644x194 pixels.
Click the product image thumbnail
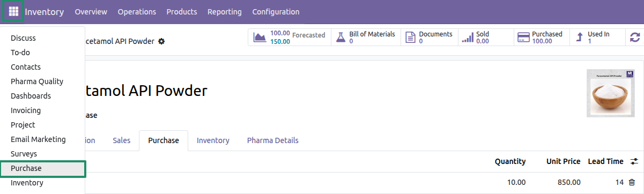point(611,93)
